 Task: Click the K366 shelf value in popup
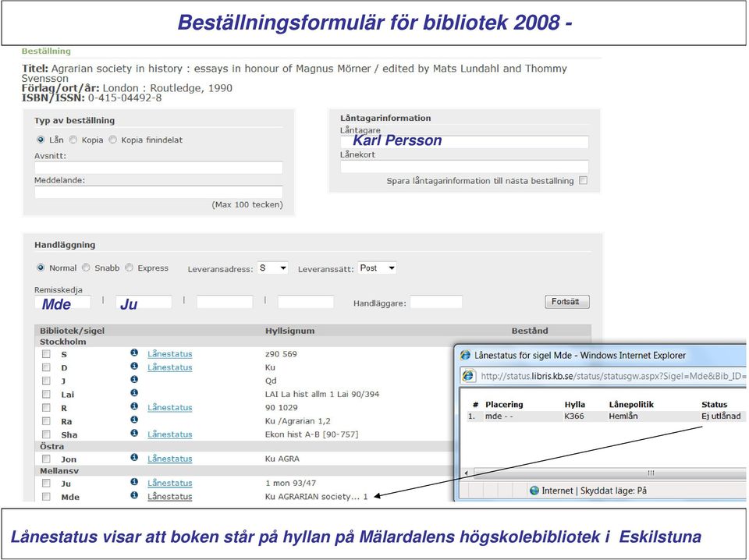(573, 416)
